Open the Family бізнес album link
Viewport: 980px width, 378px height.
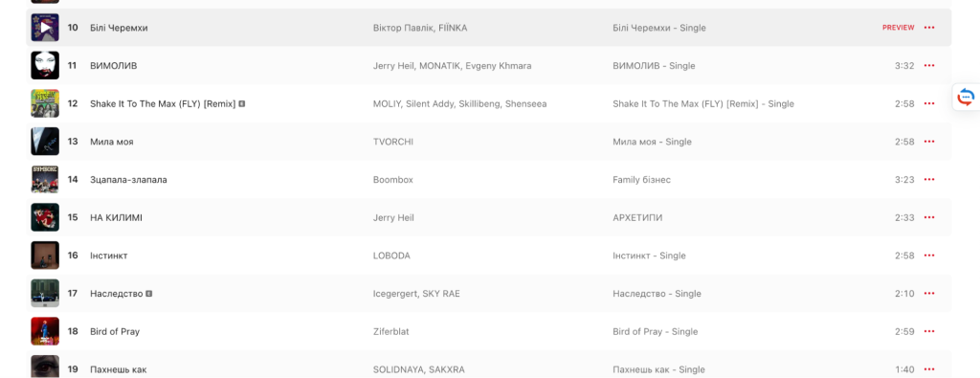[642, 180]
